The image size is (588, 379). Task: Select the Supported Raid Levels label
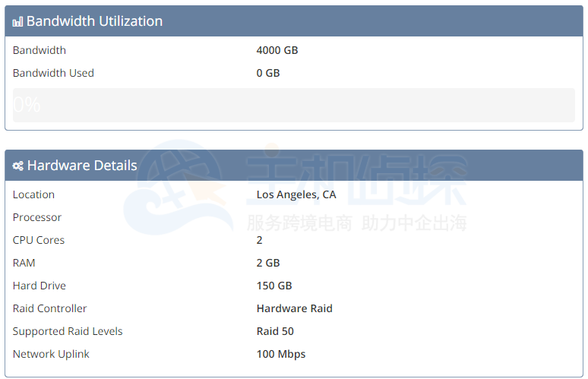[68, 331]
